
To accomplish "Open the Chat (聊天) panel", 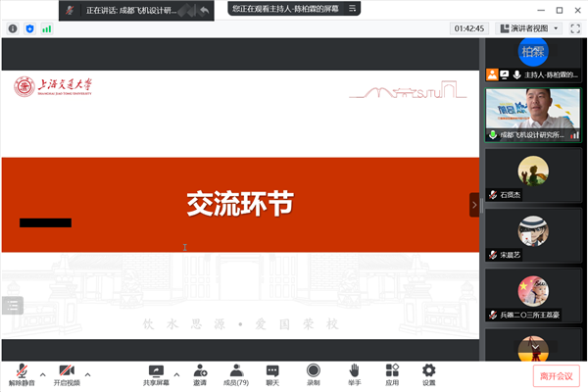I will click(x=272, y=372).
